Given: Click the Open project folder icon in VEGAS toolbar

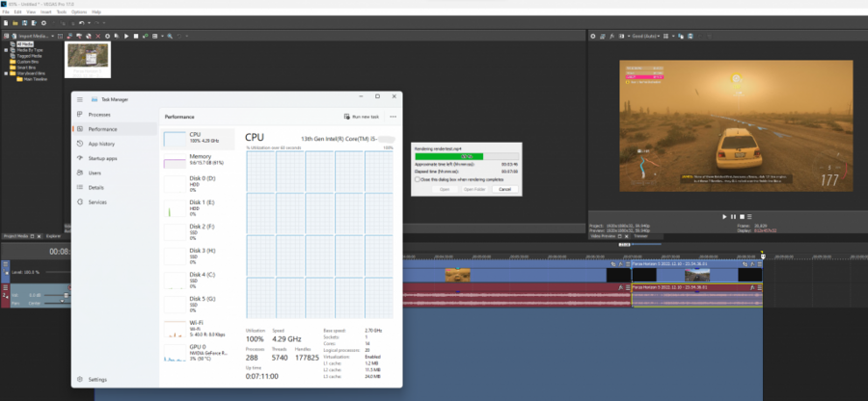Looking at the screenshot, I should pyautogui.click(x=14, y=23).
